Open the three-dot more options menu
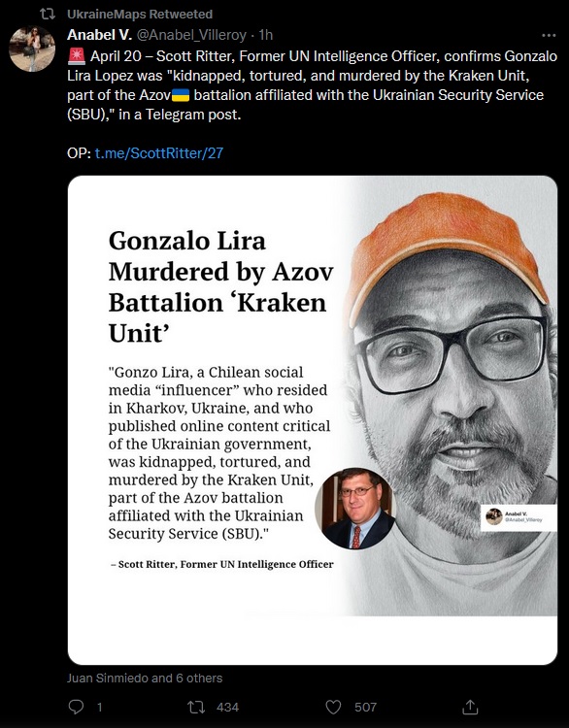 click(x=549, y=35)
